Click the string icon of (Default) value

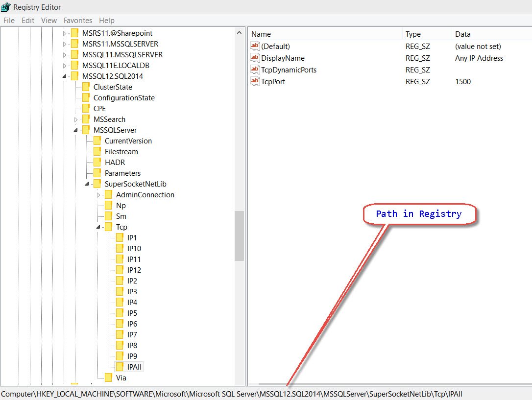(255, 46)
